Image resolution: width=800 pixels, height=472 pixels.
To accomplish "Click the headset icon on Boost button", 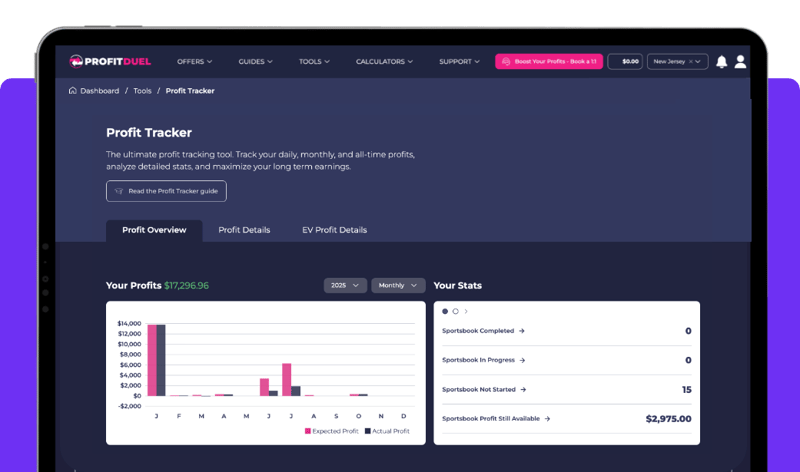I will [506, 61].
